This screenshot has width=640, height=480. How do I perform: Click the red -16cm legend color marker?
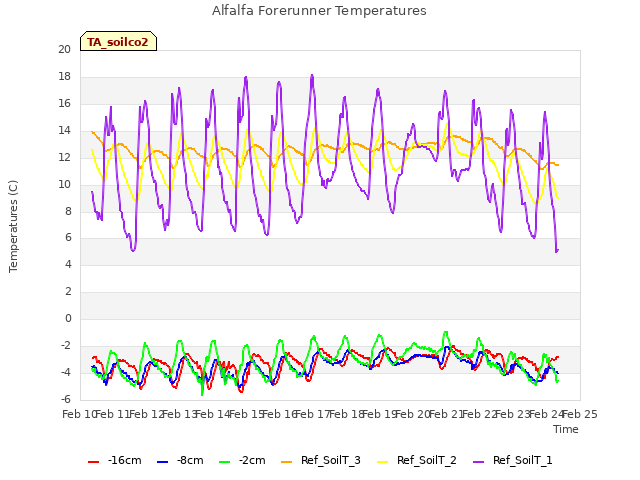click(93, 462)
